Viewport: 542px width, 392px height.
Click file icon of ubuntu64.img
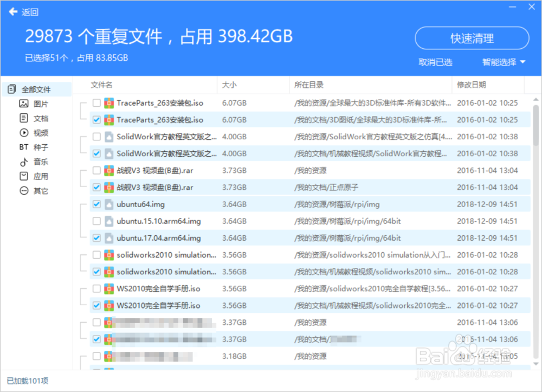pyautogui.click(x=109, y=204)
